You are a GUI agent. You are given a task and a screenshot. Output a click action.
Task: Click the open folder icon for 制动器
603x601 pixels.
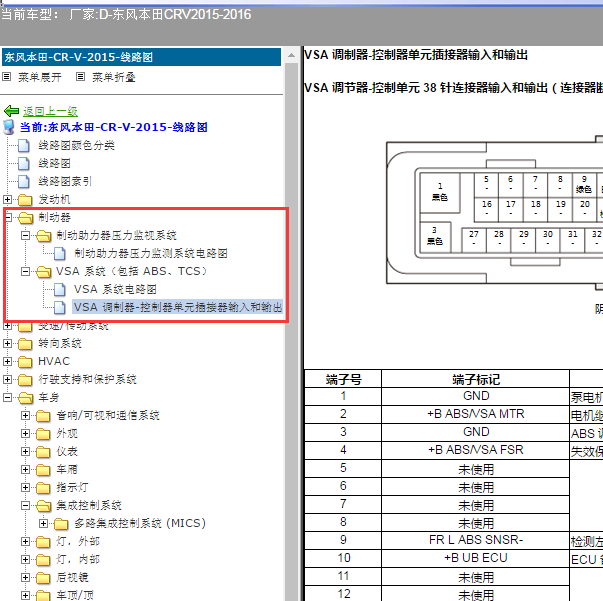pos(25,218)
